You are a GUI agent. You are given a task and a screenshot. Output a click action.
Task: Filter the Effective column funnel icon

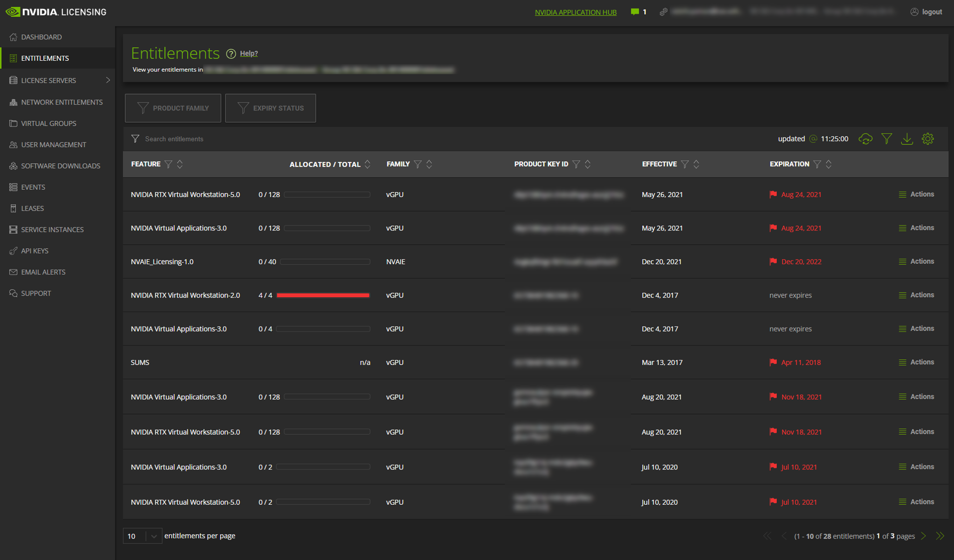pos(685,164)
